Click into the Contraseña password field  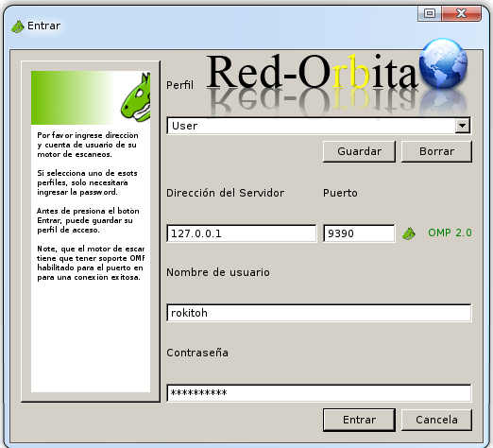click(319, 393)
